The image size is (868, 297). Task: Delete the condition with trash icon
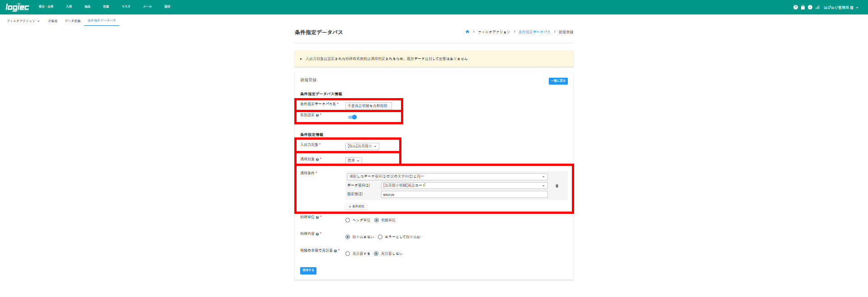pyautogui.click(x=557, y=186)
